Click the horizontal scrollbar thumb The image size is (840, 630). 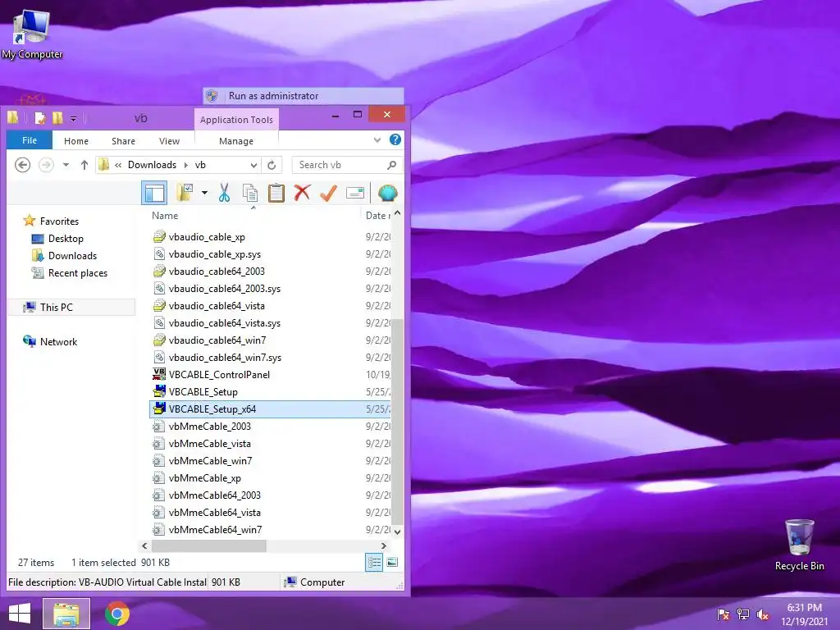[209, 546]
